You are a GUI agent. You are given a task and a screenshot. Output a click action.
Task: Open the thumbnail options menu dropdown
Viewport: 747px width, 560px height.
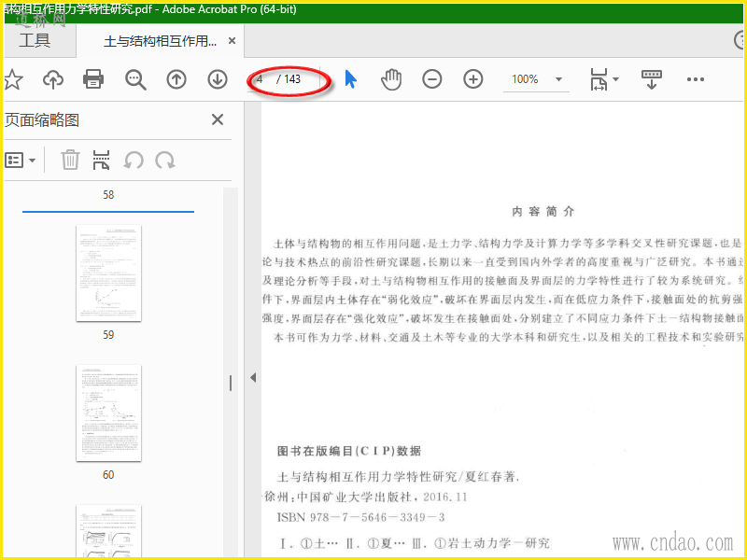pos(20,161)
